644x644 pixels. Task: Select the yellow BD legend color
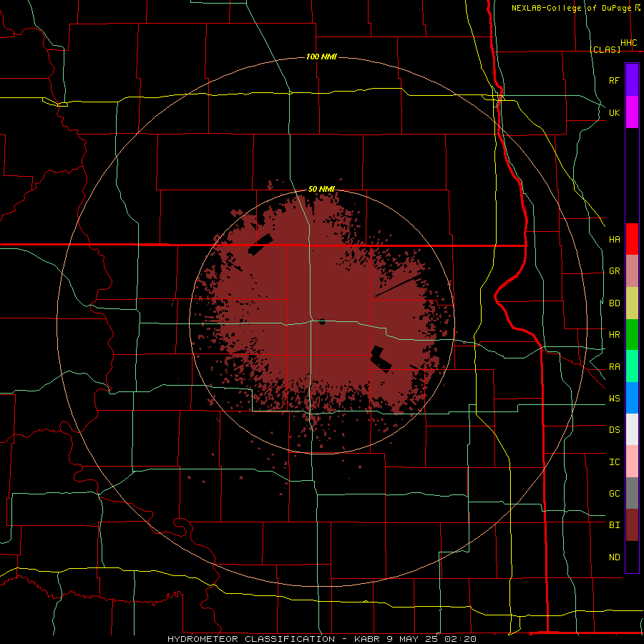[x=632, y=303]
